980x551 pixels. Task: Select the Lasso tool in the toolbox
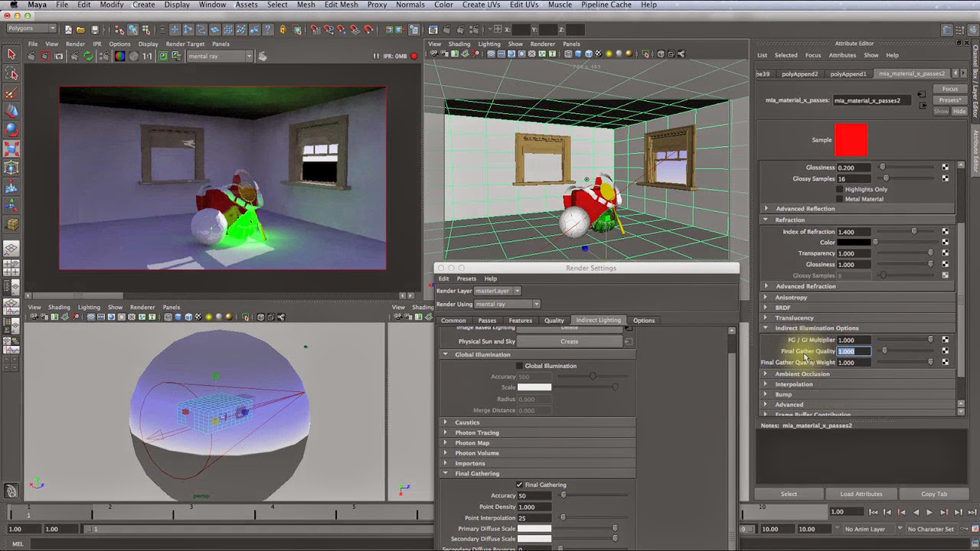[x=10, y=71]
